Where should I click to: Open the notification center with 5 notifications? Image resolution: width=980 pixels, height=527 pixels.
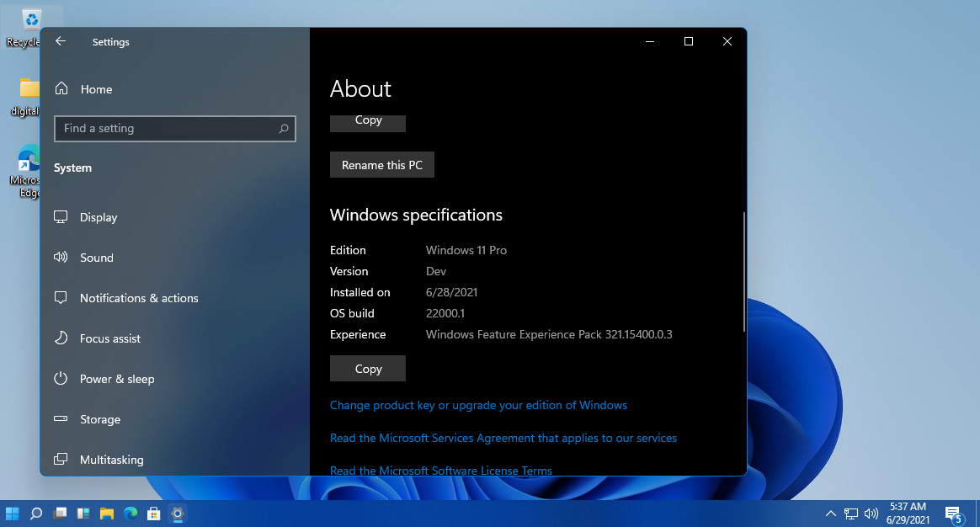[954, 514]
